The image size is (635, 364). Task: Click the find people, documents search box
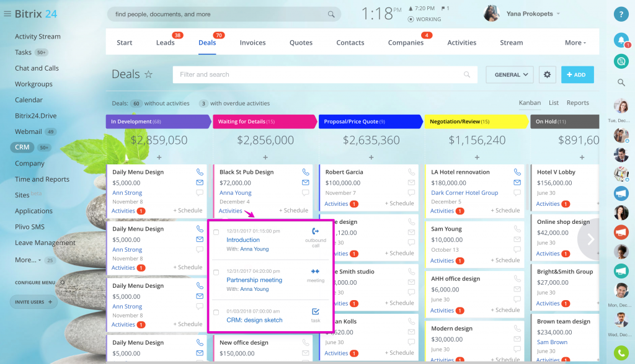(224, 14)
